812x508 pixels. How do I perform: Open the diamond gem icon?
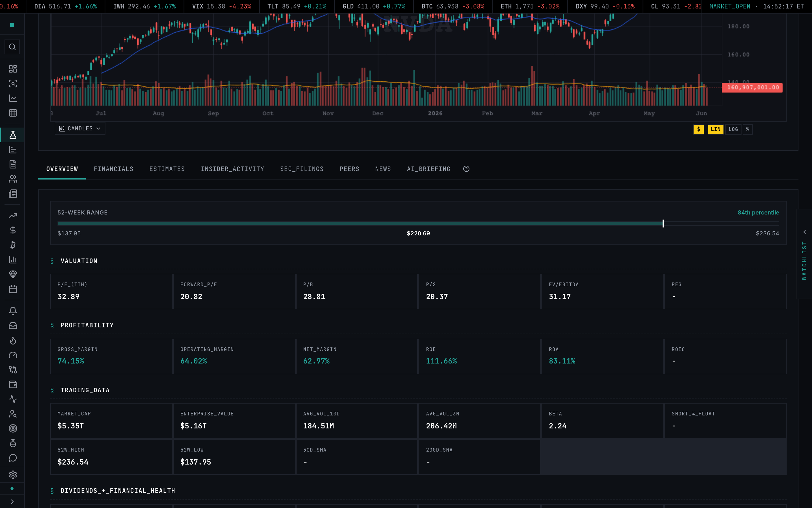click(13, 275)
